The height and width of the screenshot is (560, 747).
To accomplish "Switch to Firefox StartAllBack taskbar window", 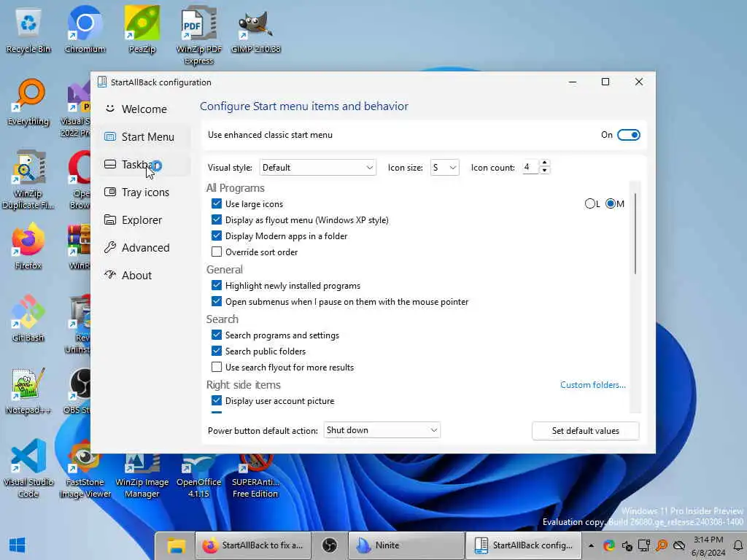I will (x=252, y=545).
